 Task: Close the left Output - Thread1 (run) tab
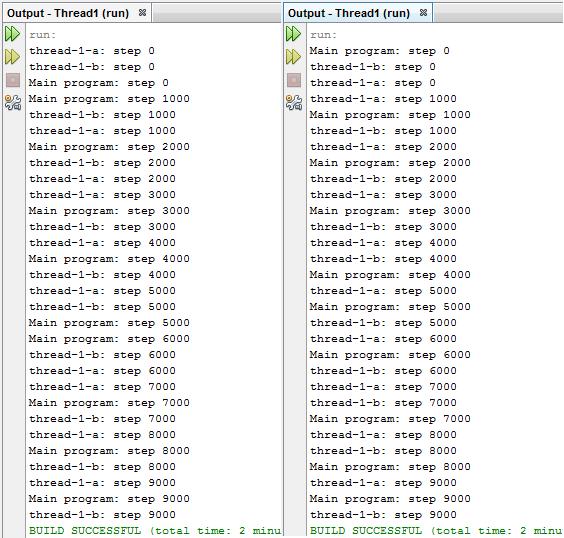click(142, 13)
